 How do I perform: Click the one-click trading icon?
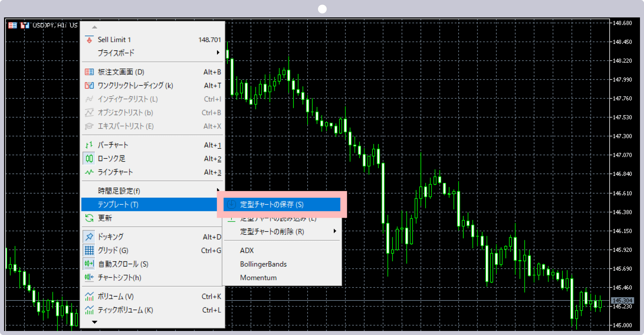(x=89, y=86)
